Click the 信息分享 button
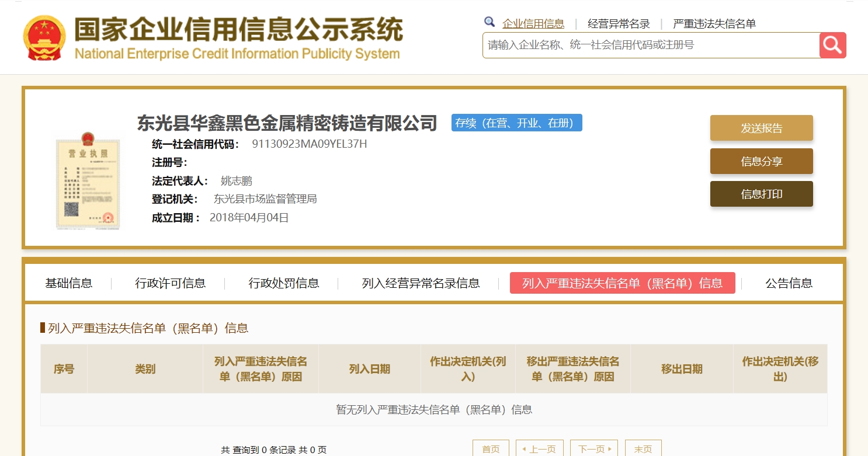This screenshot has width=868, height=456. pyautogui.click(x=762, y=161)
